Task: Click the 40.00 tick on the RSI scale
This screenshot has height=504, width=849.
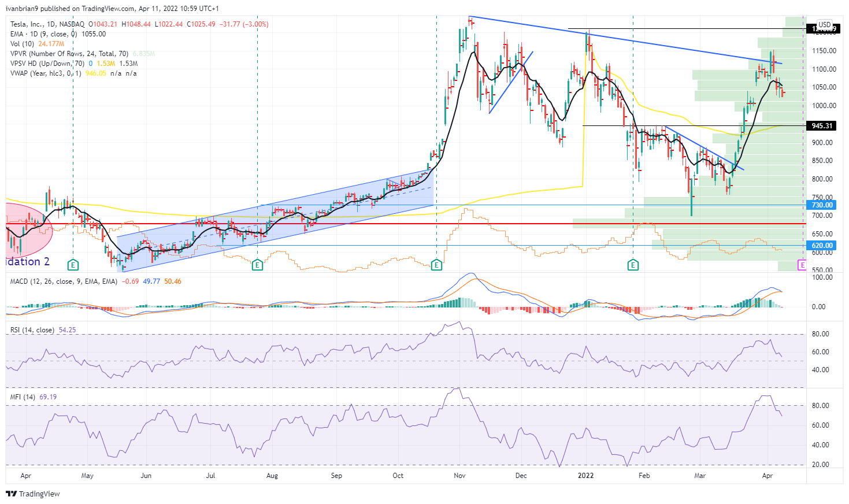Action: [821, 370]
